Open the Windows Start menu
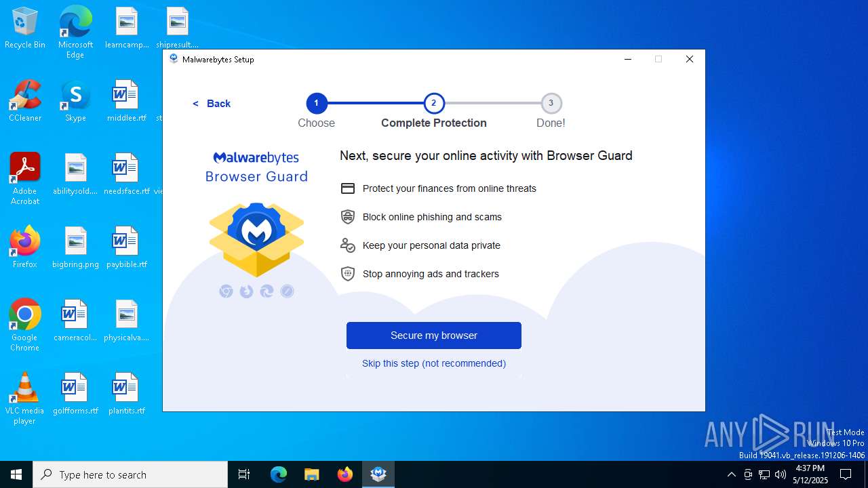Image resolution: width=868 pixels, height=488 pixels. pyautogui.click(x=16, y=474)
